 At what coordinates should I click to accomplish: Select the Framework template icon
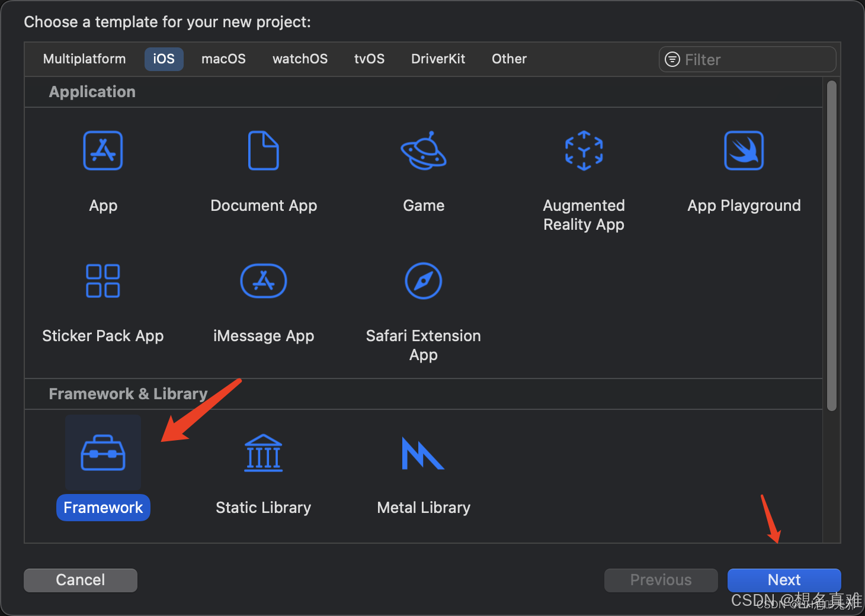[103, 453]
